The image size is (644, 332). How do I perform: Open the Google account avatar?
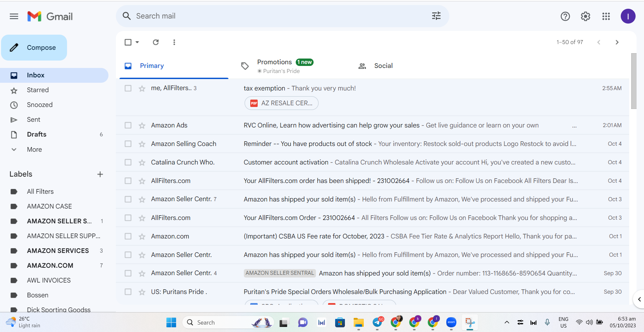(x=628, y=16)
